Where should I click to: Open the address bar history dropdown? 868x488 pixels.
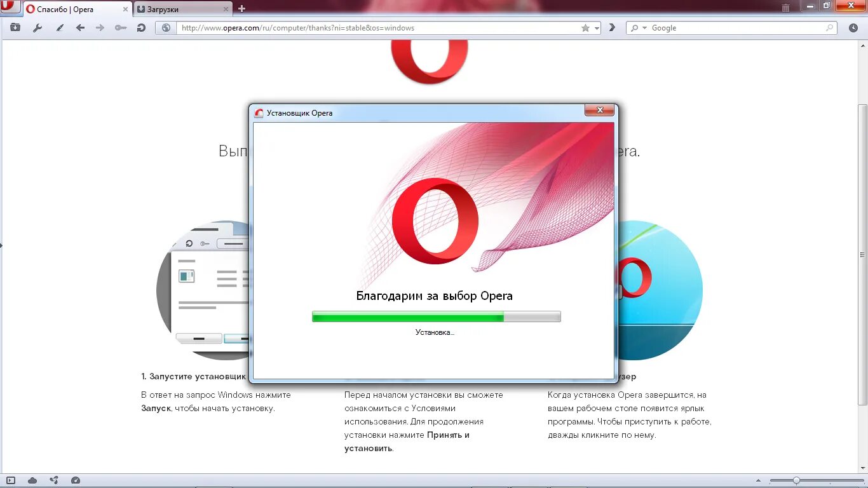pyautogui.click(x=597, y=28)
